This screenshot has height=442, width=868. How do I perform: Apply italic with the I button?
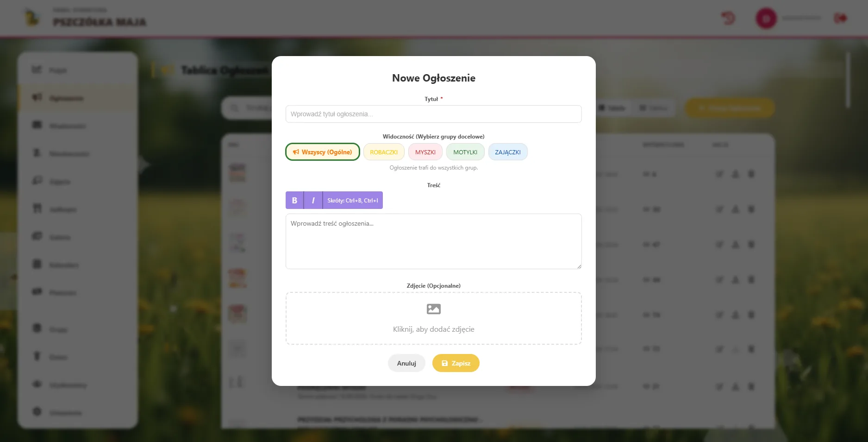click(313, 200)
